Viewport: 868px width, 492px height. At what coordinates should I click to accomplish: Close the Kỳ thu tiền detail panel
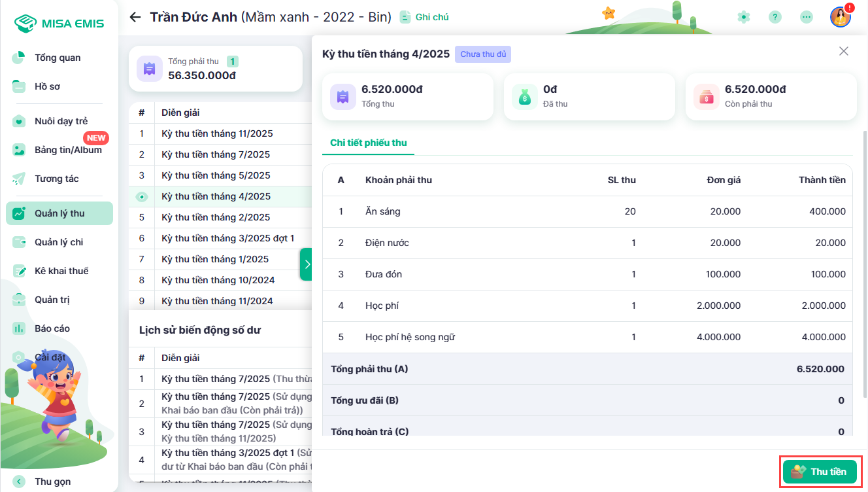tap(844, 51)
